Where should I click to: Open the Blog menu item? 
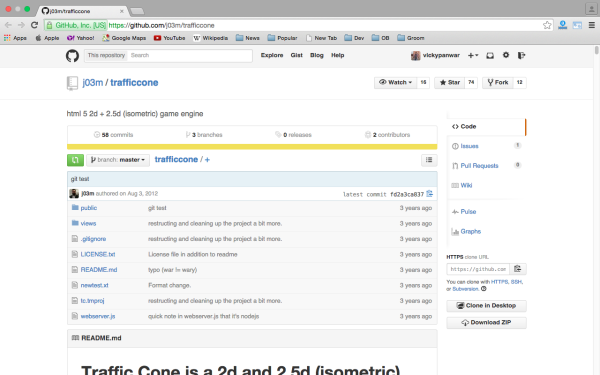click(317, 55)
